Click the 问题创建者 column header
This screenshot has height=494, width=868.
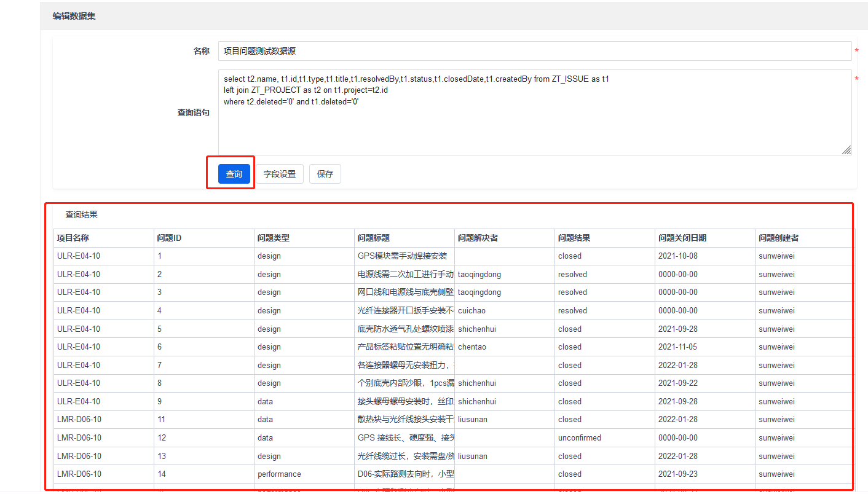[x=778, y=238]
